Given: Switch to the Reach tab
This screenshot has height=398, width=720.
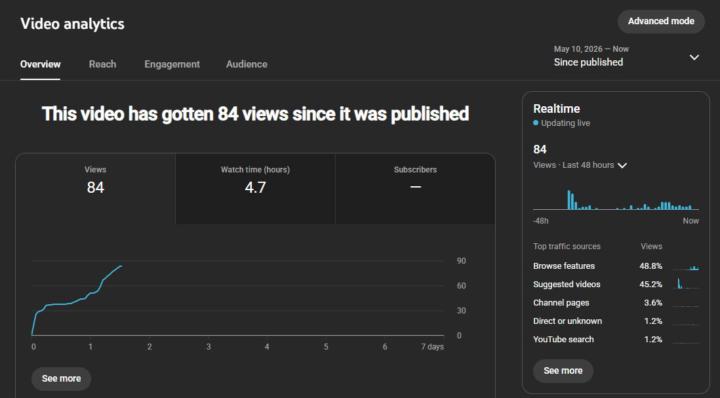Looking at the screenshot, I should (102, 64).
